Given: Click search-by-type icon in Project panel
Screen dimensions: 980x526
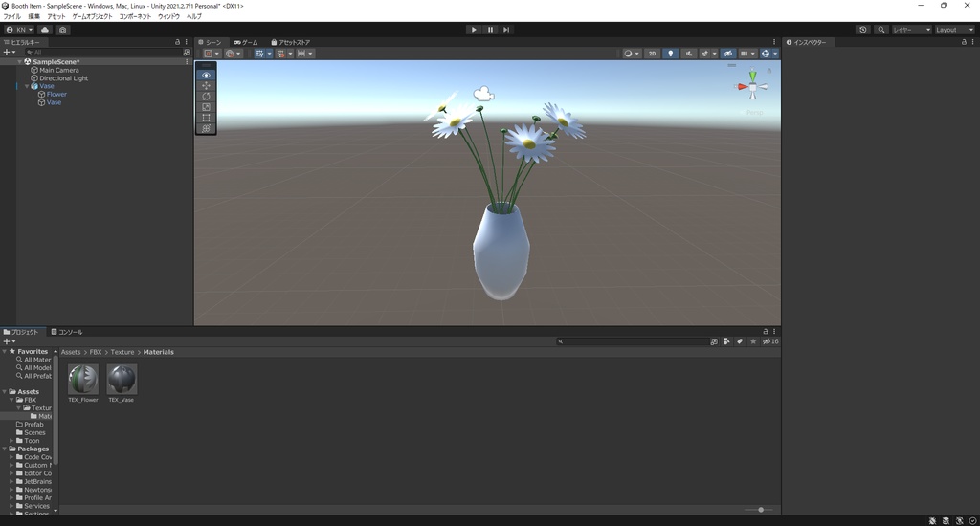Looking at the screenshot, I should pos(726,341).
